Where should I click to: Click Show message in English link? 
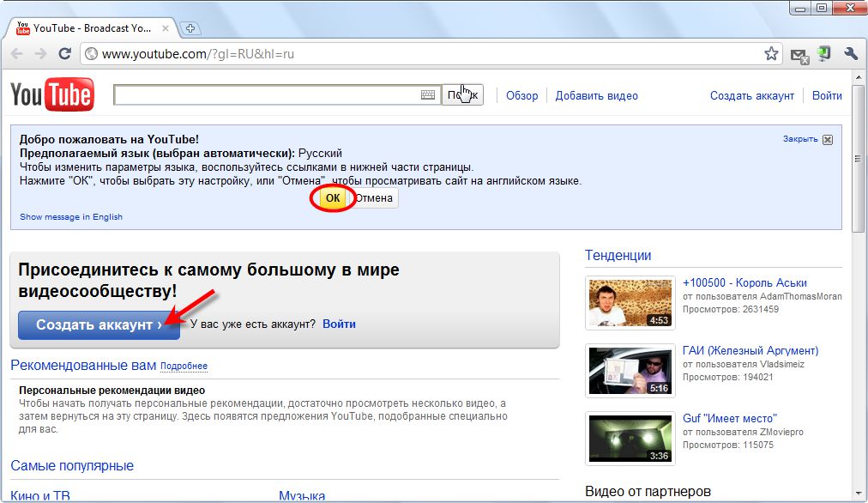71,217
